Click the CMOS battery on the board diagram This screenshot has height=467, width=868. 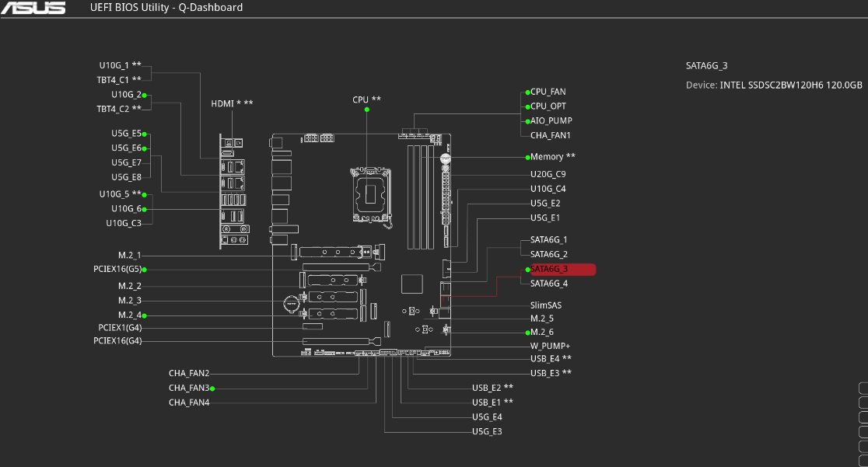point(292,304)
